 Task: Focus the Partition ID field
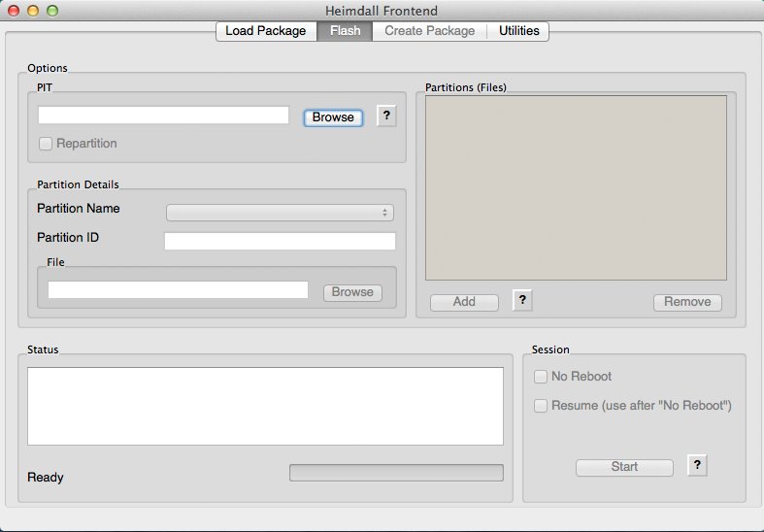click(280, 241)
